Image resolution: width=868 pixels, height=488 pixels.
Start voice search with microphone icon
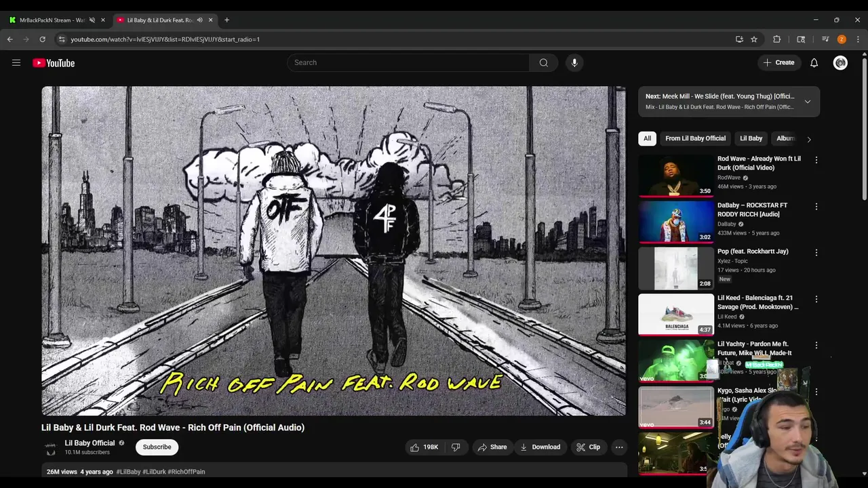pos(574,62)
